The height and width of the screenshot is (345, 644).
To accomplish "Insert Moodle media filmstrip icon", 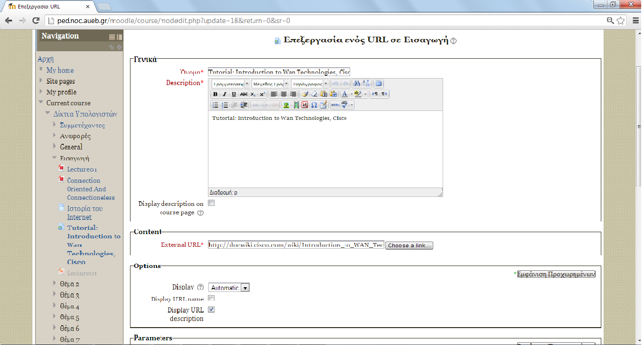I will tap(296, 105).
